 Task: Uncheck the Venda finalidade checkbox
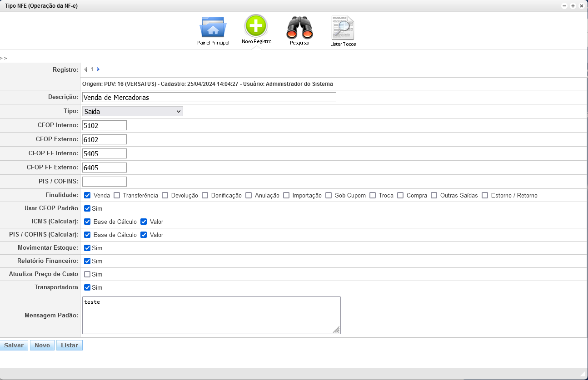[88, 195]
